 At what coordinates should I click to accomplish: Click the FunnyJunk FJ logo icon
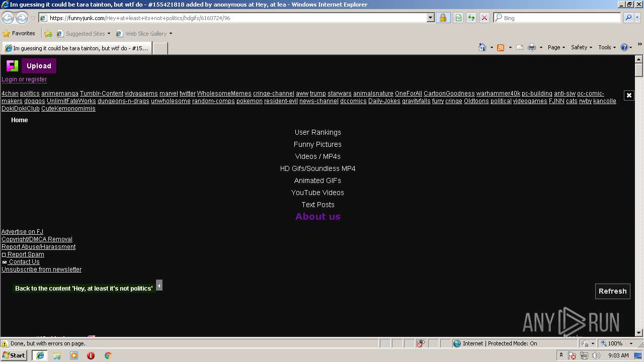[12, 66]
